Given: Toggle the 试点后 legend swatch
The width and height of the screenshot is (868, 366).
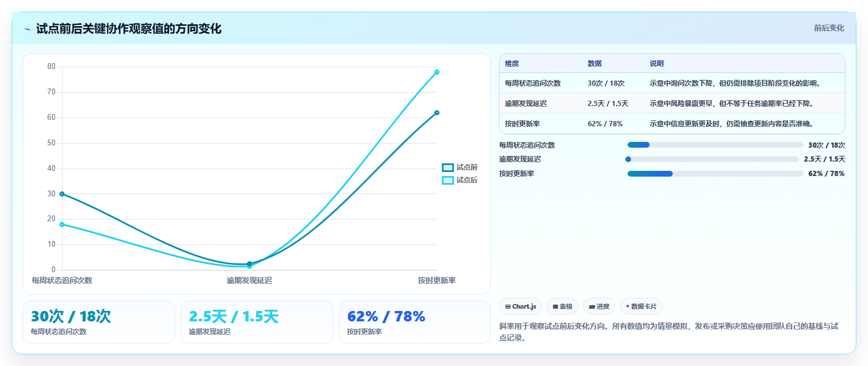Looking at the screenshot, I should (x=448, y=180).
